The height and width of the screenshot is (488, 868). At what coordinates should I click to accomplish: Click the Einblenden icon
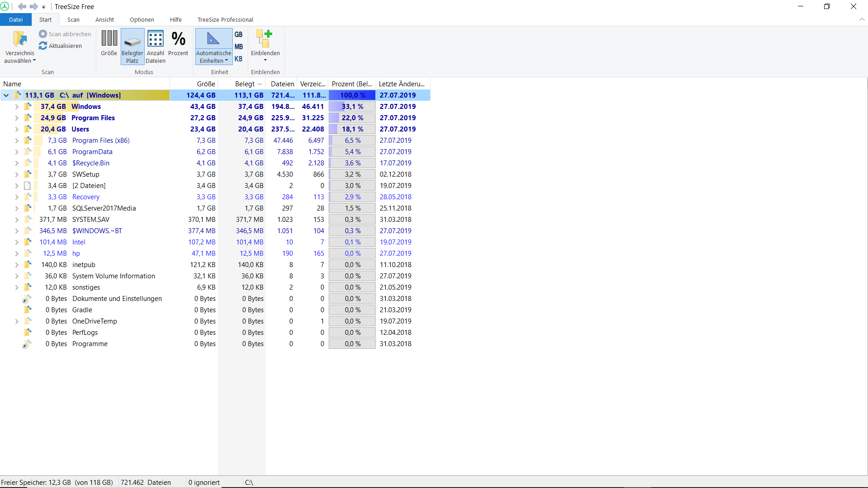click(265, 39)
